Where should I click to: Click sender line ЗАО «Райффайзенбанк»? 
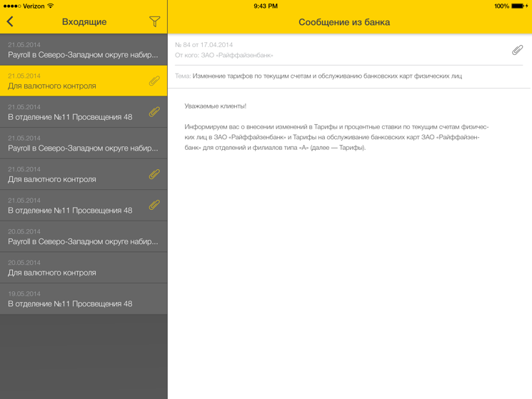click(x=224, y=55)
